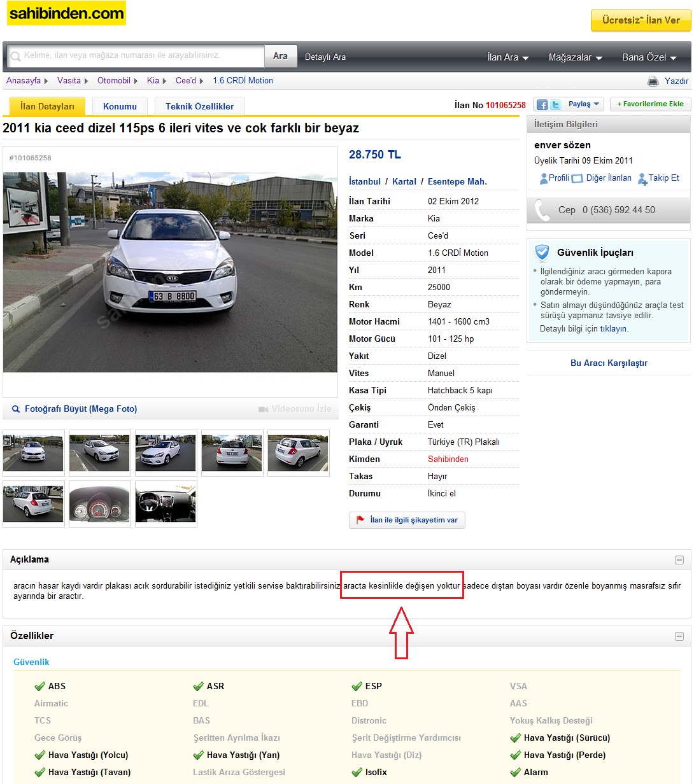
Task: Open Detaylı Ara advanced search
Action: [325, 57]
